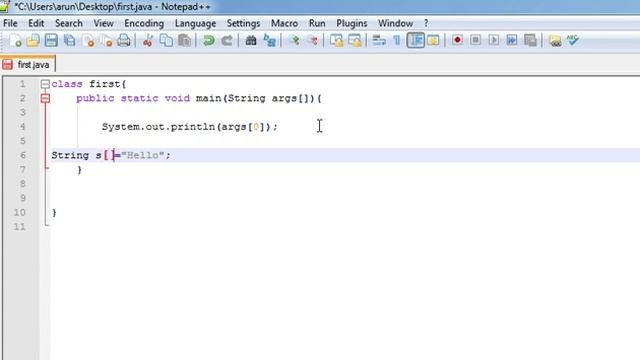640x360 pixels.
Task: Create a new file with the New icon
Action: coord(15,40)
